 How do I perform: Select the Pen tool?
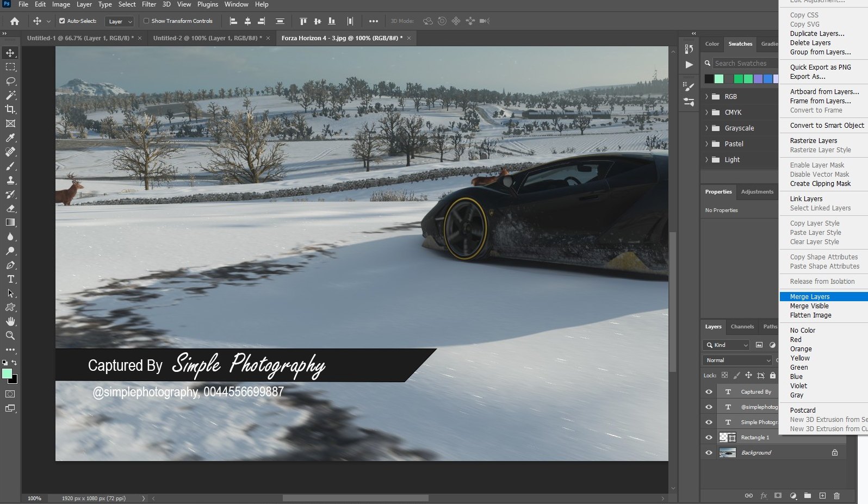pos(10,265)
